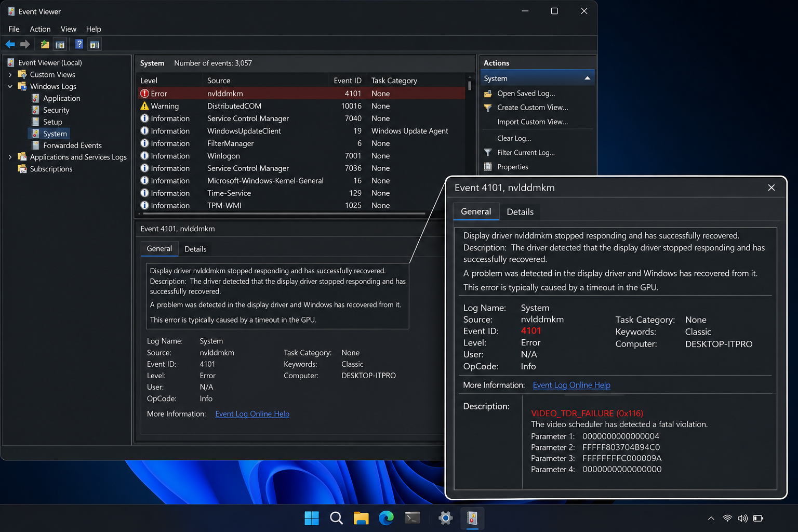798x532 pixels.
Task: Select the Service Control Manager 7036 event row
Action: pyautogui.click(x=301, y=168)
